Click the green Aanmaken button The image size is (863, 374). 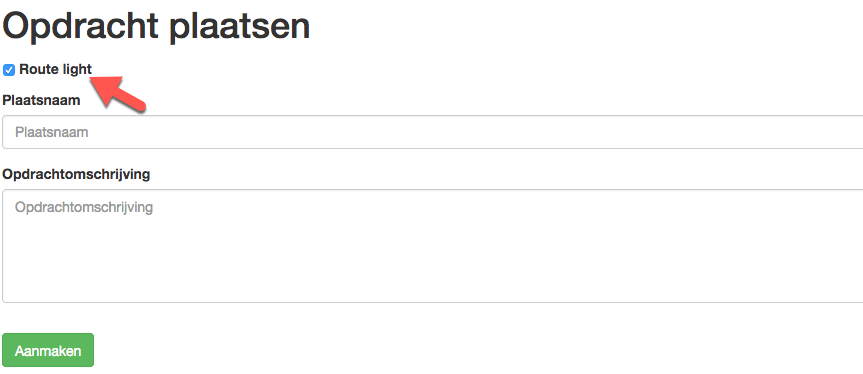click(x=48, y=350)
